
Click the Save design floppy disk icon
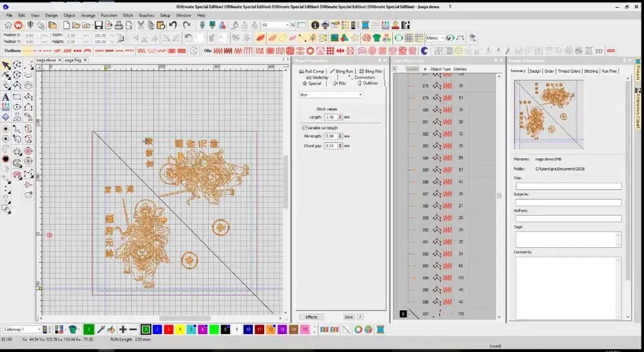99,26
